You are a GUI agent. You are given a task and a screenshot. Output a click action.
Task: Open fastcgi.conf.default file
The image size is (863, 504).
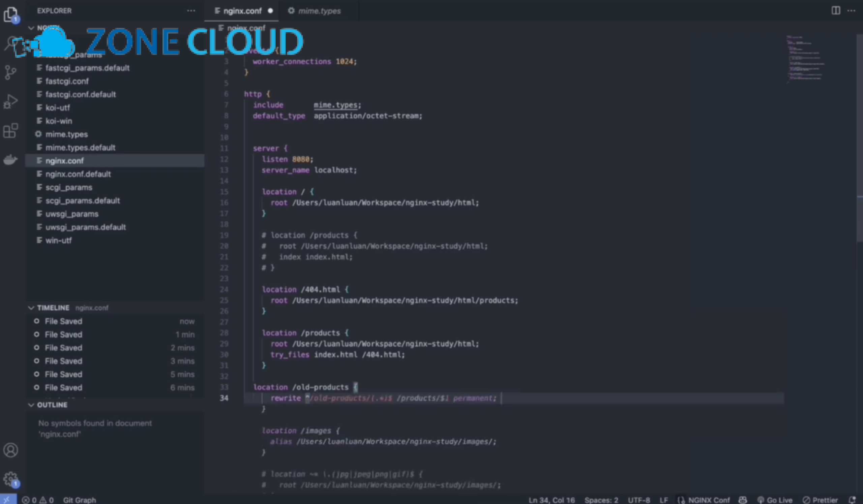pos(115,94)
